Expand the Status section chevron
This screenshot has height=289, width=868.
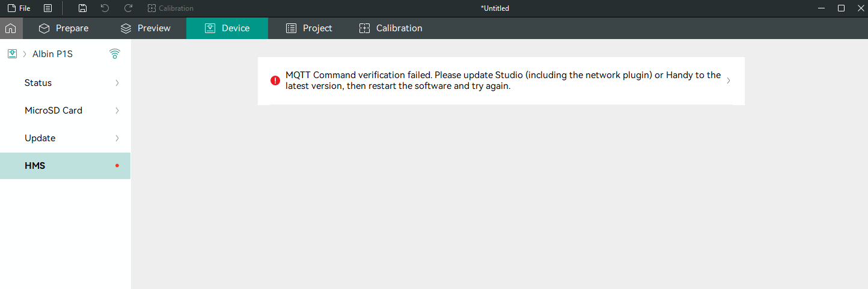117,83
